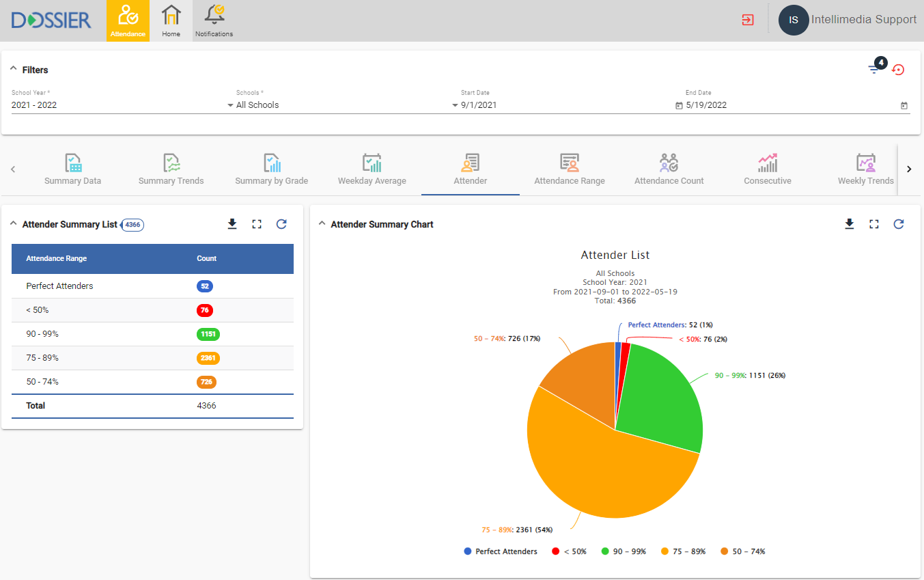Click the red reset filters icon
Image resolution: width=924 pixels, height=580 pixels.
coord(899,70)
